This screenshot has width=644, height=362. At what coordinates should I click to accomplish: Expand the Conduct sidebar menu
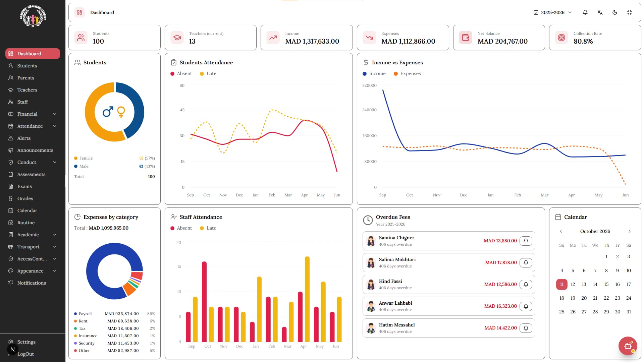pyautogui.click(x=33, y=162)
